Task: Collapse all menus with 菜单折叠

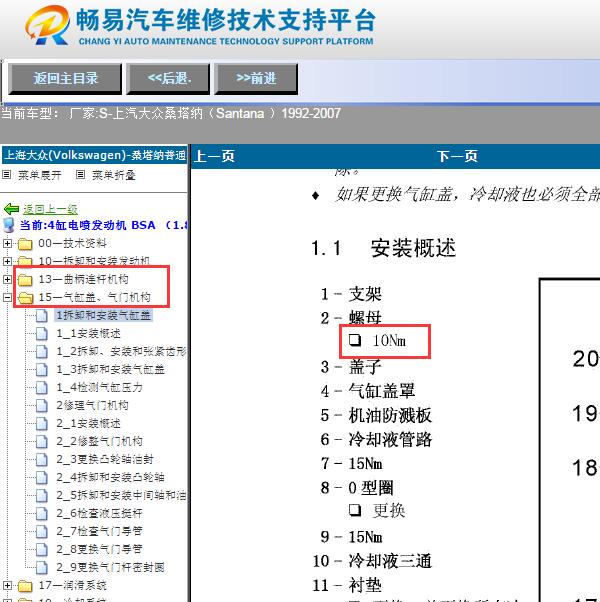Action: [x=114, y=175]
